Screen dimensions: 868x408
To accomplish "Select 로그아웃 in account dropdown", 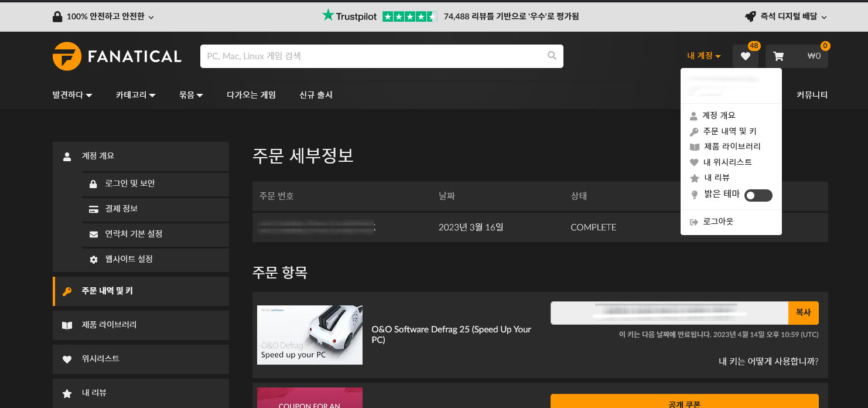I will coord(718,221).
